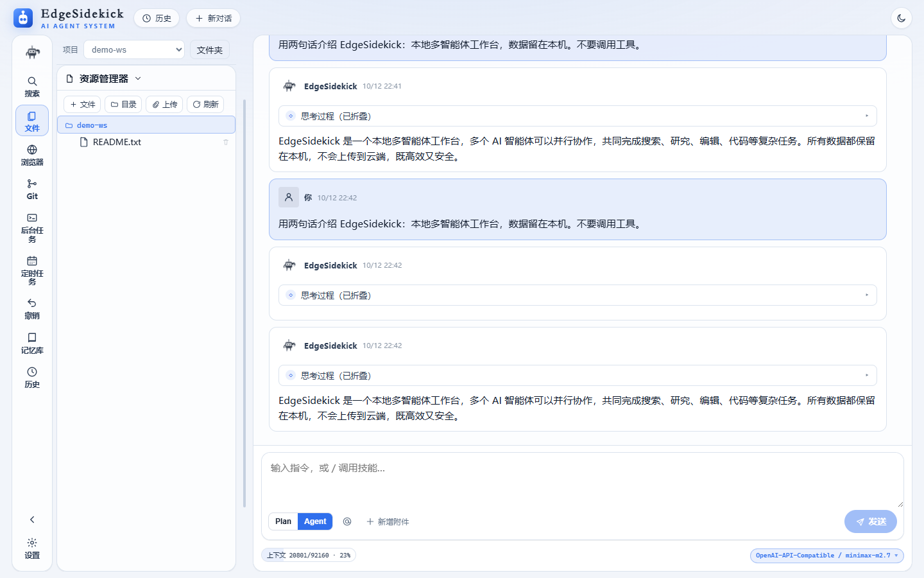Focus the 输入指令 message input box

pos(583,481)
